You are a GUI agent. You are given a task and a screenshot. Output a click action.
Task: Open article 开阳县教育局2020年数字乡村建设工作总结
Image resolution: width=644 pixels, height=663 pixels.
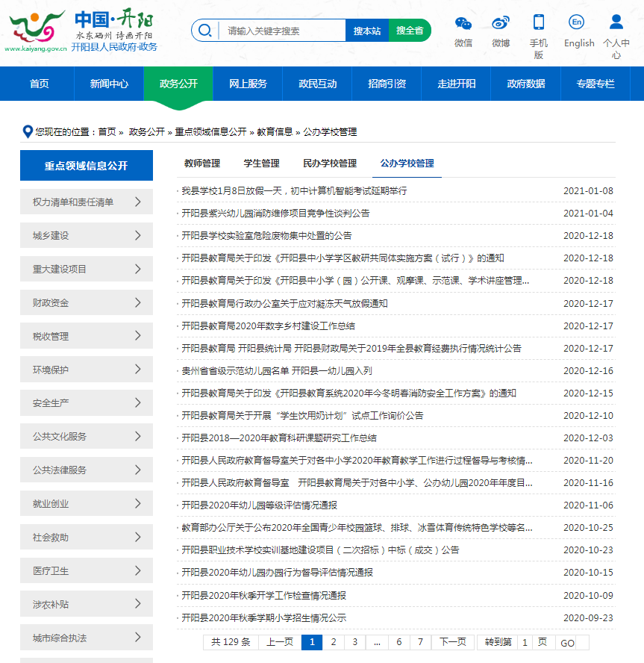tap(269, 326)
